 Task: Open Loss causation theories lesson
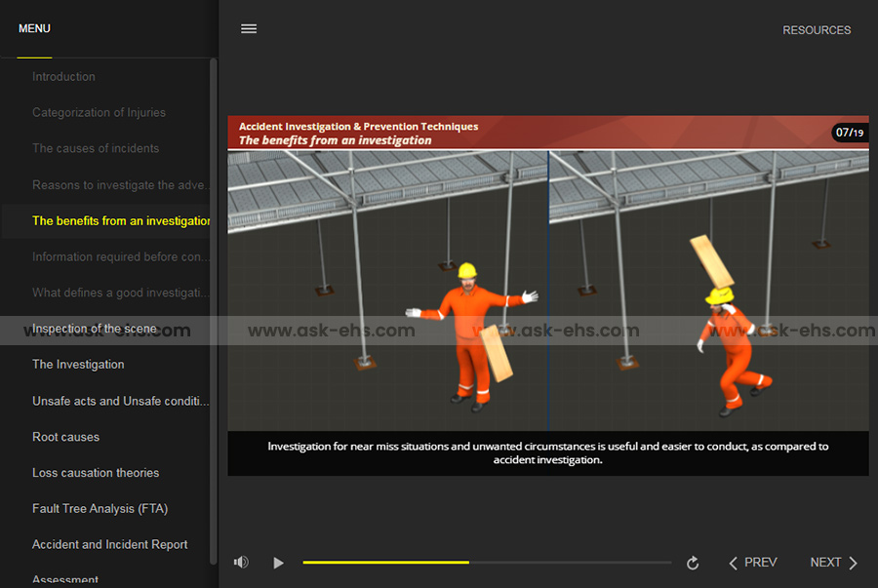(96, 473)
